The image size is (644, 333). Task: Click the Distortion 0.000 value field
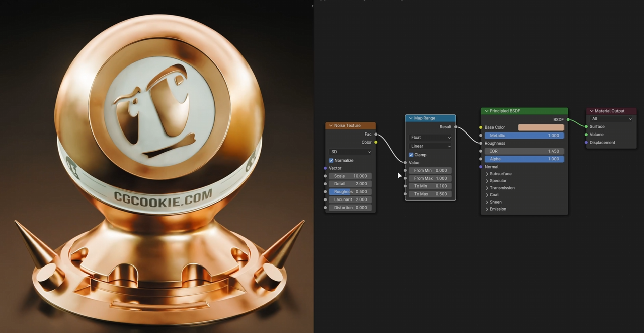(350, 208)
